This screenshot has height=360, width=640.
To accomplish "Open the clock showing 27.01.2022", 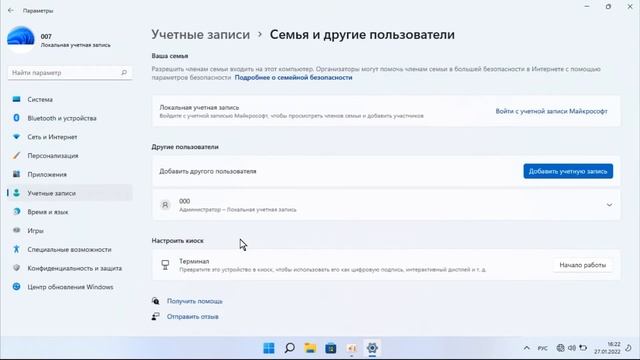I will pyautogui.click(x=607, y=348).
